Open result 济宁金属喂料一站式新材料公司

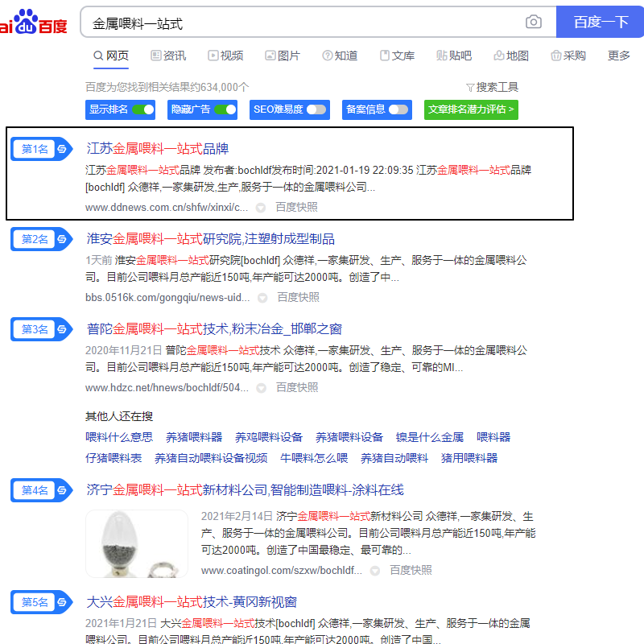[x=245, y=490]
